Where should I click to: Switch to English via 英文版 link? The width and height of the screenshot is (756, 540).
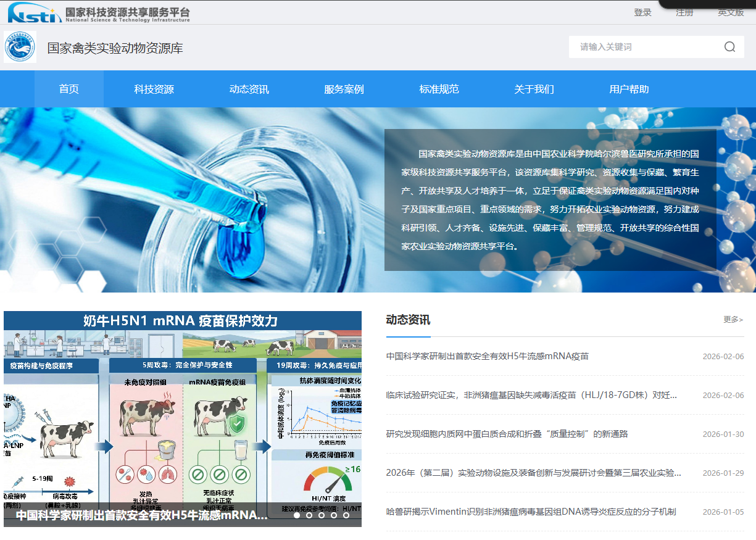tap(730, 12)
